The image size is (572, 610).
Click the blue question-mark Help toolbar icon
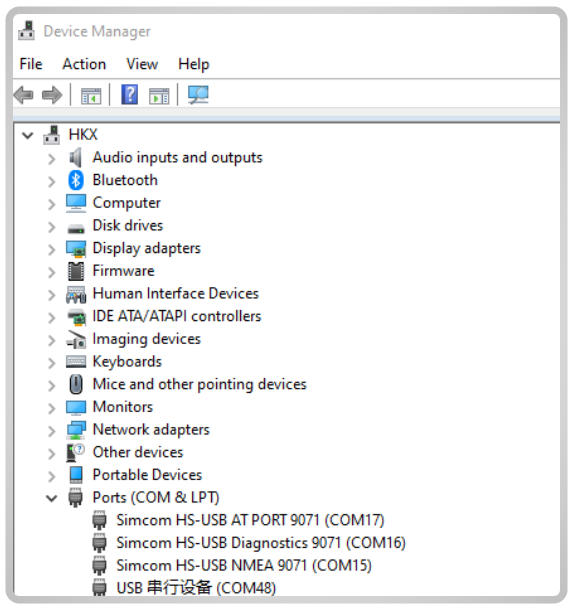[x=130, y=95]
